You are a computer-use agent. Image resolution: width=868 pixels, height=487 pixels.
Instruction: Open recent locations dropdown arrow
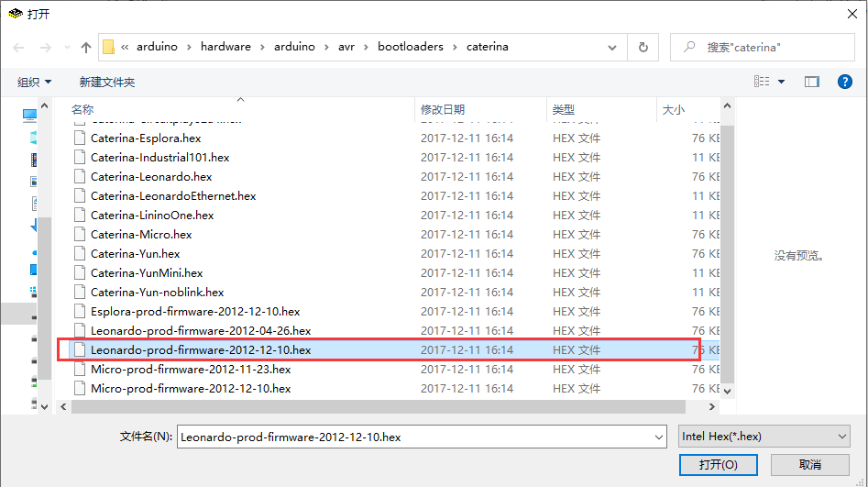click(67, 48)
